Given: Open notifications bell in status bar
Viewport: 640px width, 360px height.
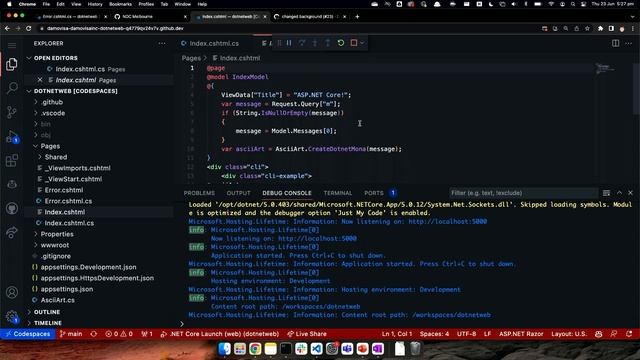Looking at the screenshot, I should [x=629, y=334].
